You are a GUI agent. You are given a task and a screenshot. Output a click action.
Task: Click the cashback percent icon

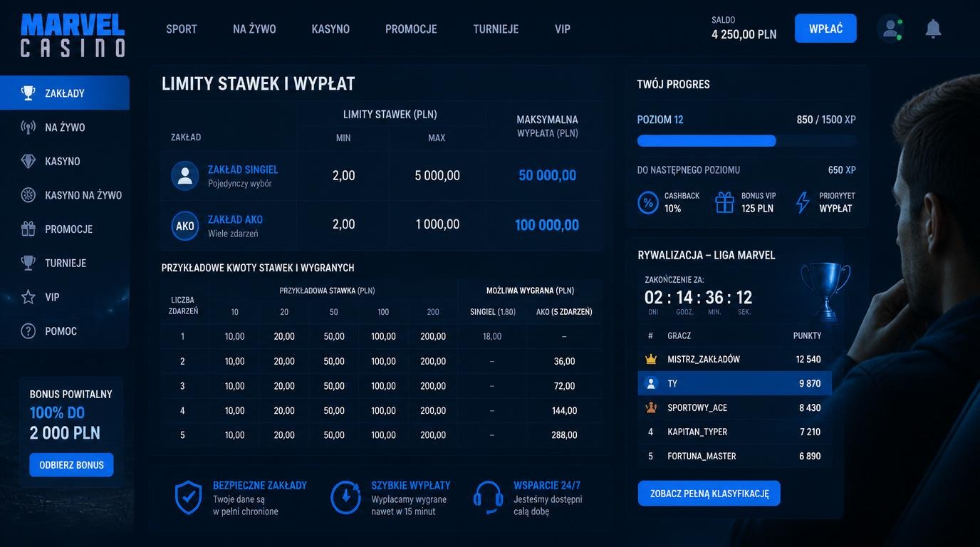[648, 202]
